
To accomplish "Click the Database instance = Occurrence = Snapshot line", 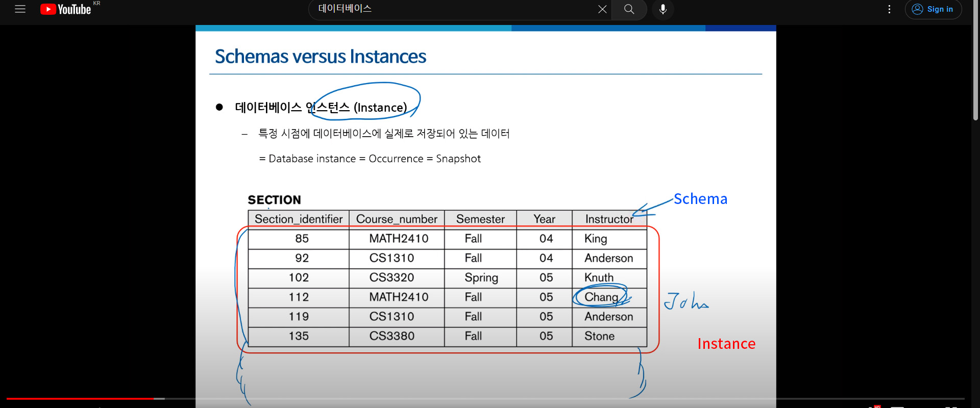I will click(370, 159).
